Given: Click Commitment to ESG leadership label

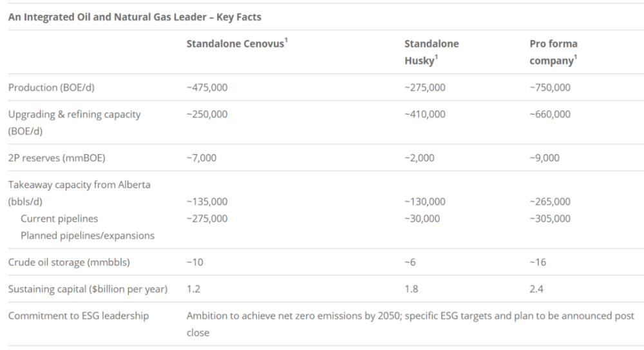Looking at the screenshot, I should (x=79, y=316).
